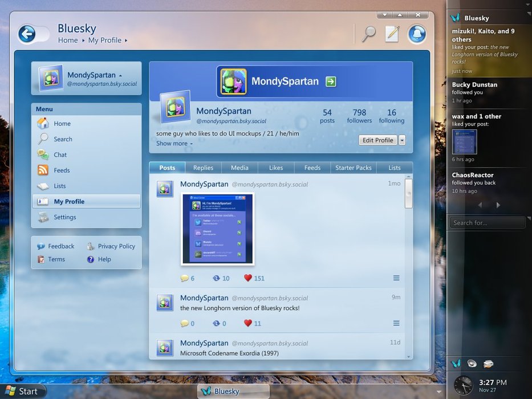Expand the bio with Show more
532x399 pixels.
tap(174, 143)
